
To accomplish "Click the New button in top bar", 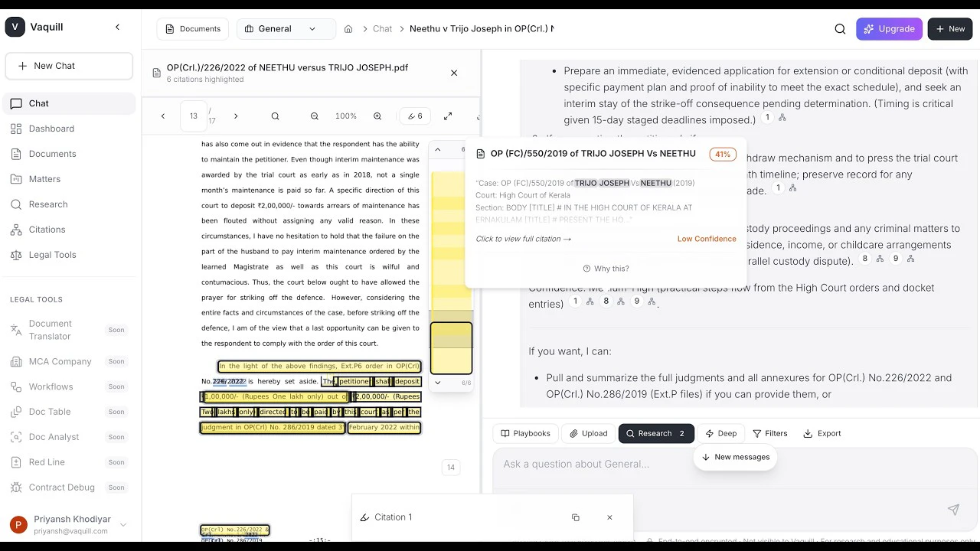I will 950,29.
